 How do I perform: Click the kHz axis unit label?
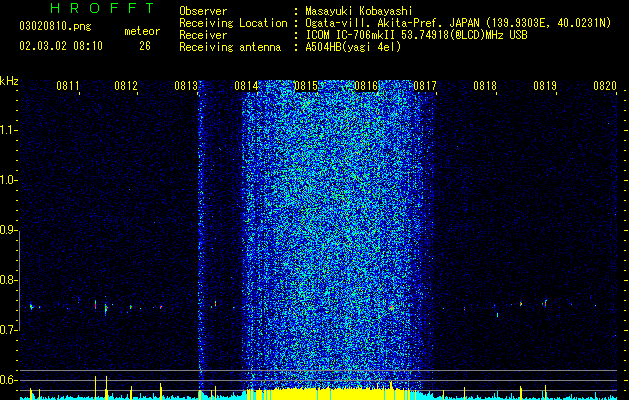9,81
